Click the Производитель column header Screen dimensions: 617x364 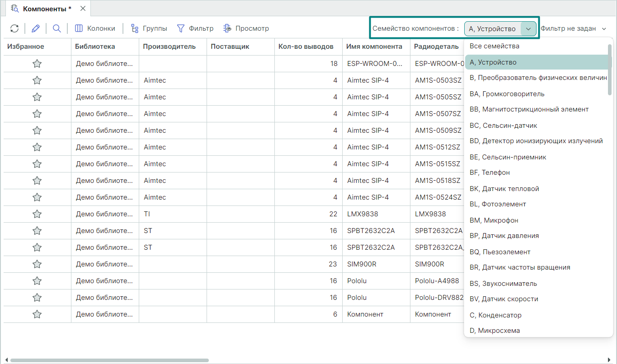pos(169,47)
